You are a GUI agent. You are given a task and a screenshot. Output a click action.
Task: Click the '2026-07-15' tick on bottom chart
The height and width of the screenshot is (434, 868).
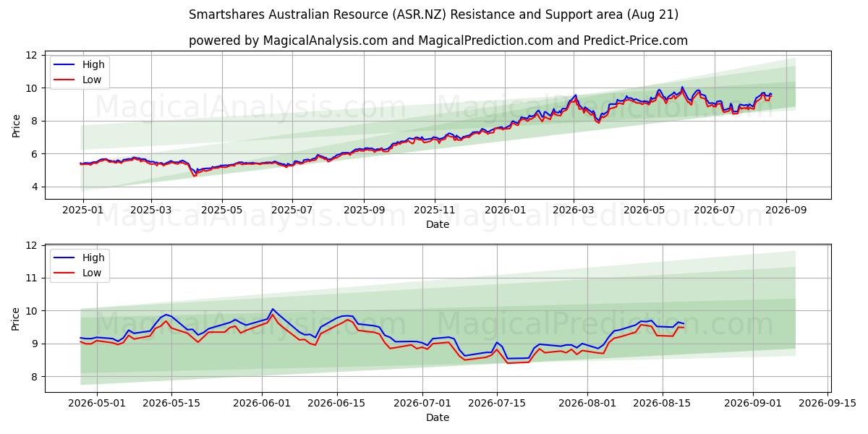point(497,404)
